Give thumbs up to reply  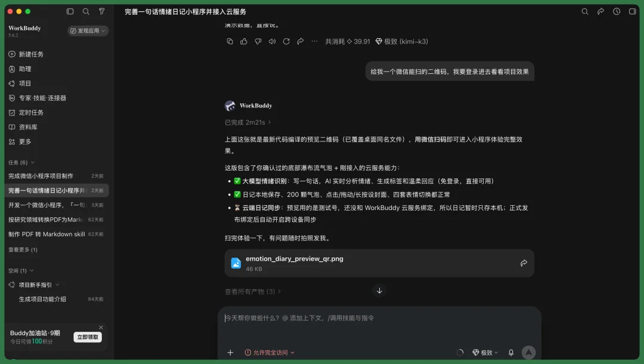point(243,41)
